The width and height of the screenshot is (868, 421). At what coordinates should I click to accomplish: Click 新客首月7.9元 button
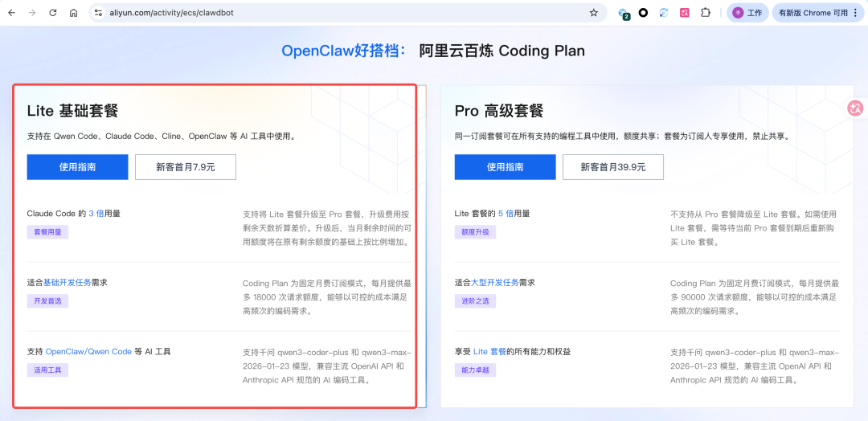click(186, 167)
